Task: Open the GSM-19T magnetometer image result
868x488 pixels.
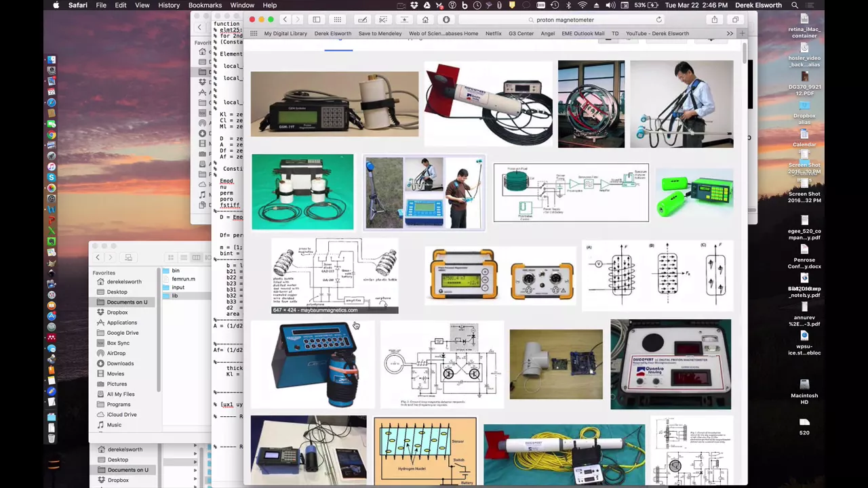Action: tap(334, 104)
